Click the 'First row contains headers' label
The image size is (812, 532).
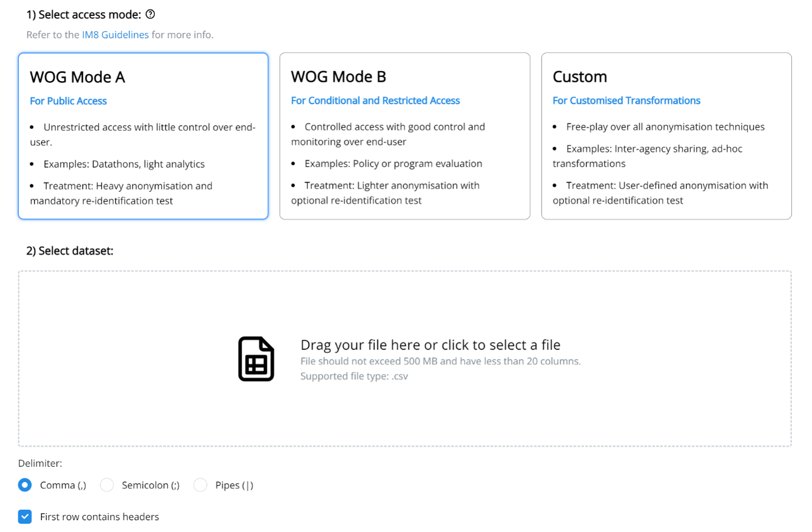click(100, 517)
